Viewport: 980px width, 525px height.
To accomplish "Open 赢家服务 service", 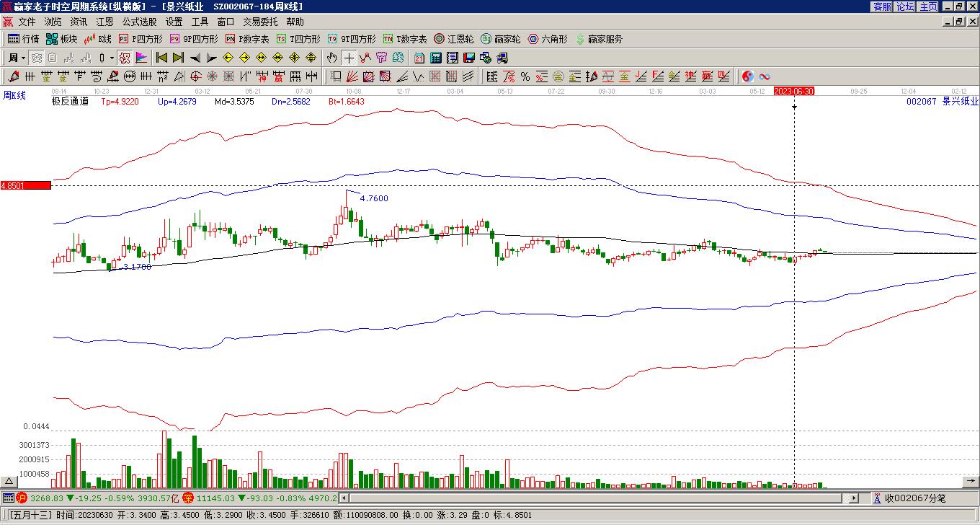I will click(599, 39).
